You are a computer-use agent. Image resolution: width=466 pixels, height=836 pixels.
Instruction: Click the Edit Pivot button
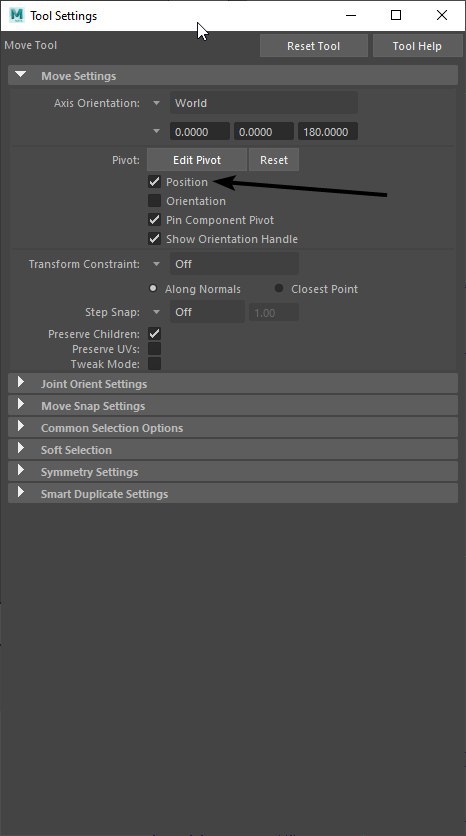click(197, 160)
